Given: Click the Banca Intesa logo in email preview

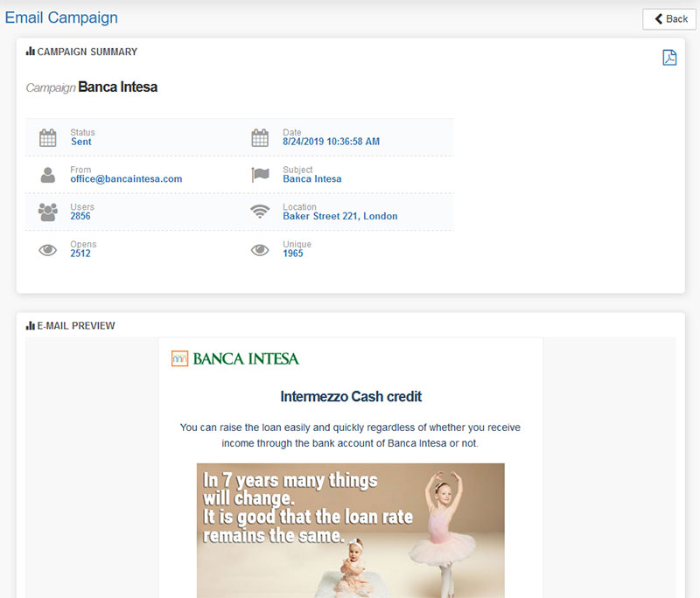Looking at the screenshot, I should (x=235, y=358).
